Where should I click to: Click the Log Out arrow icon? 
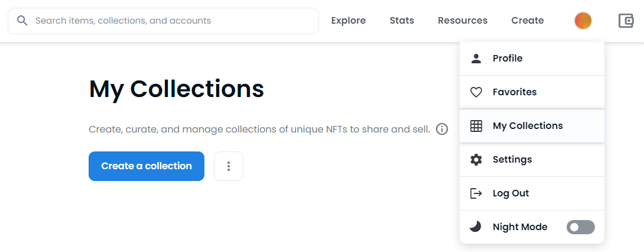476,193
